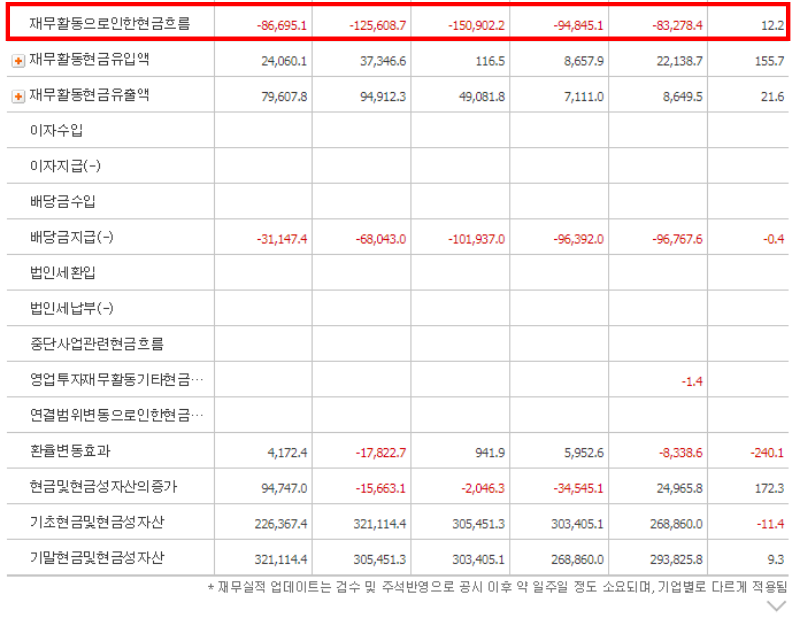
Task: Expand the 재무활동현금유입액 row plus icon
Action: tap(19, 62)
